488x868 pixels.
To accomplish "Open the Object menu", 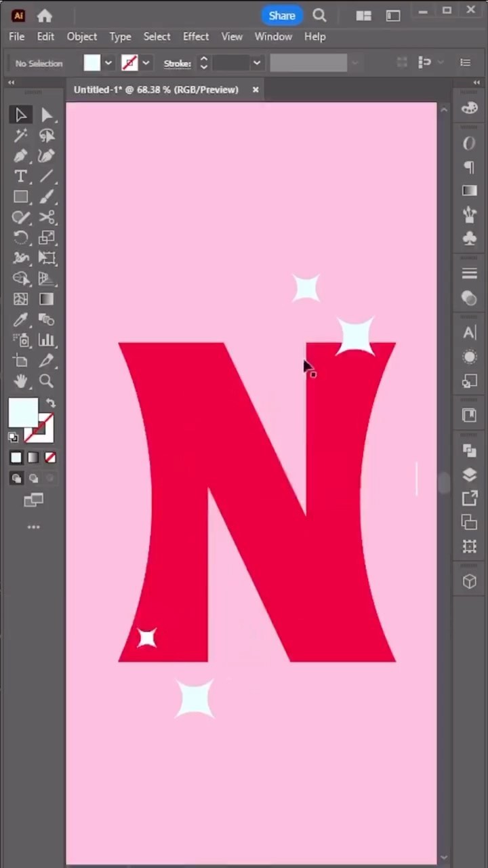I will click(81, 37).
